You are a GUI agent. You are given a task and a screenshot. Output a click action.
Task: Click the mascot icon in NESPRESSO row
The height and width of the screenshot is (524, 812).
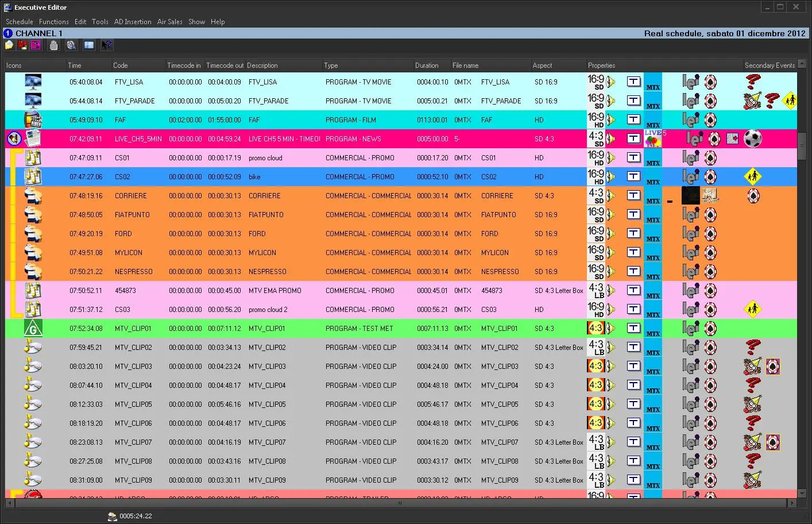(33, 271)
